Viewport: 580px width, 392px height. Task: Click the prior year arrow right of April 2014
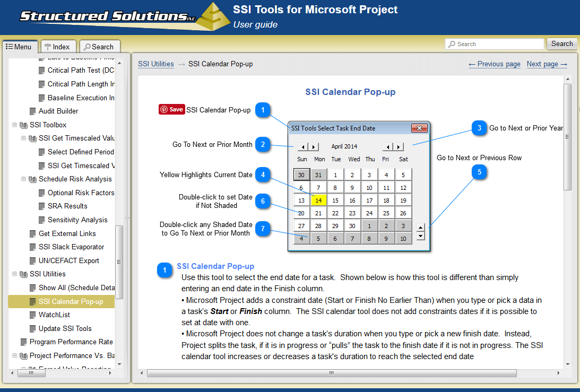click(388, 147)
